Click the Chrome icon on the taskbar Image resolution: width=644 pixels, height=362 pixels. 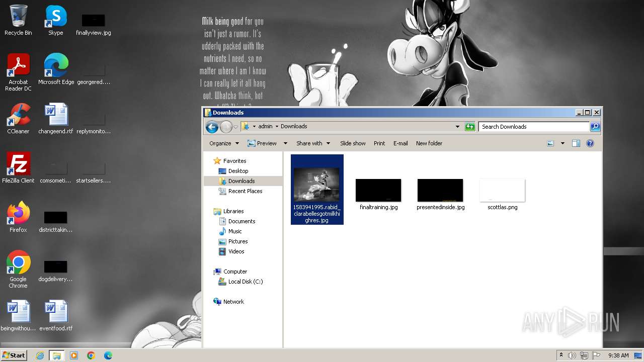(91, 355)
